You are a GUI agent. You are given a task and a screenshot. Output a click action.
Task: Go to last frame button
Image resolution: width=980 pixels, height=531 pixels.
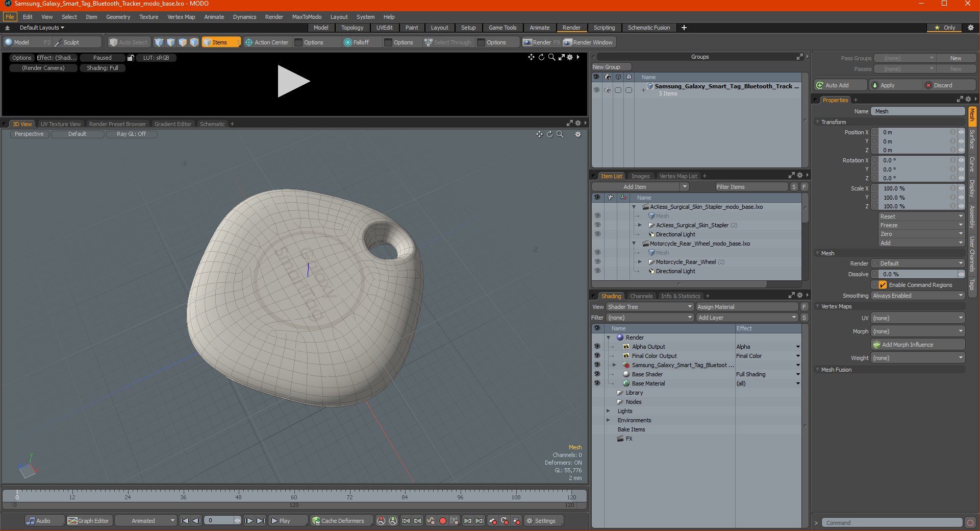[x=261, y=521]
